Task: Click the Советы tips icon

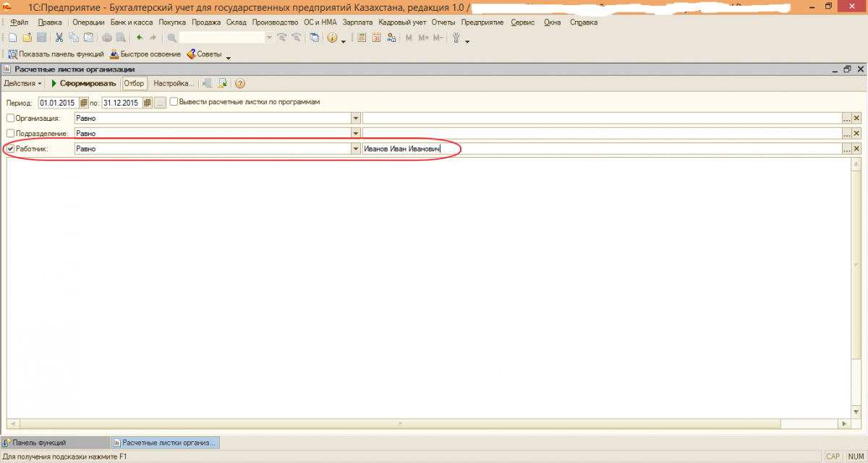Action: coord(192,54)
